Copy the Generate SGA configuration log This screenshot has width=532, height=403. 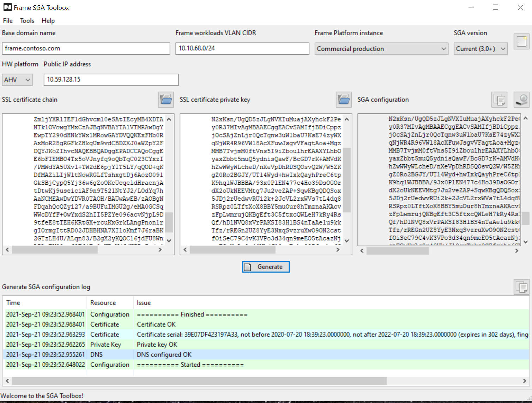(521, 287)
